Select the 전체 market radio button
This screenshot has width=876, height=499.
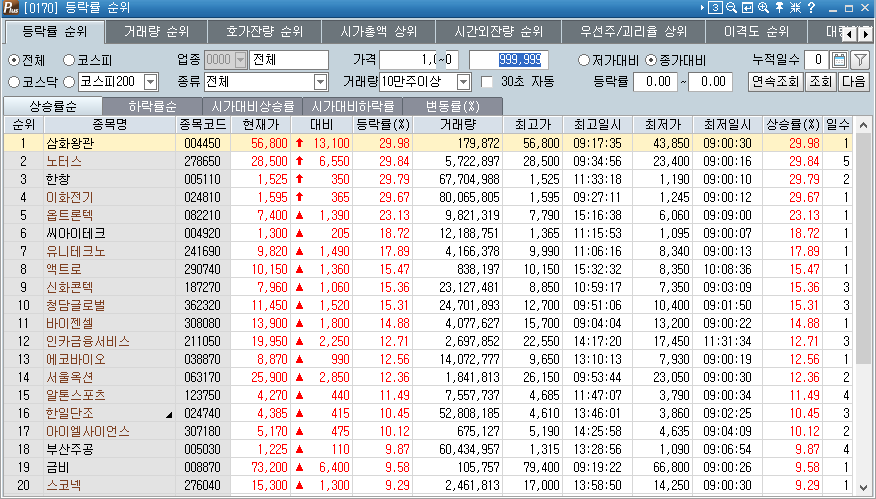(x=14, y=60)
